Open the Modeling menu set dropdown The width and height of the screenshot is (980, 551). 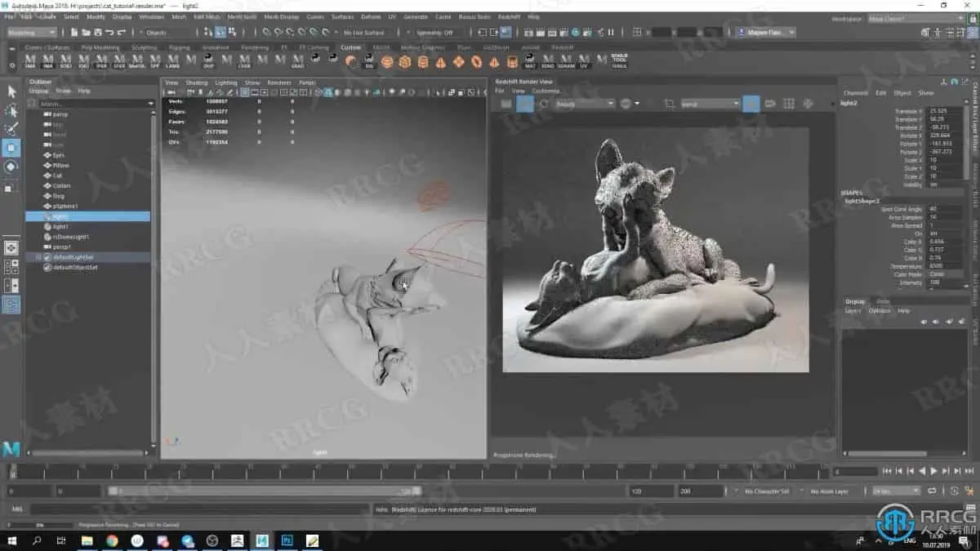[x=31, y=33]
